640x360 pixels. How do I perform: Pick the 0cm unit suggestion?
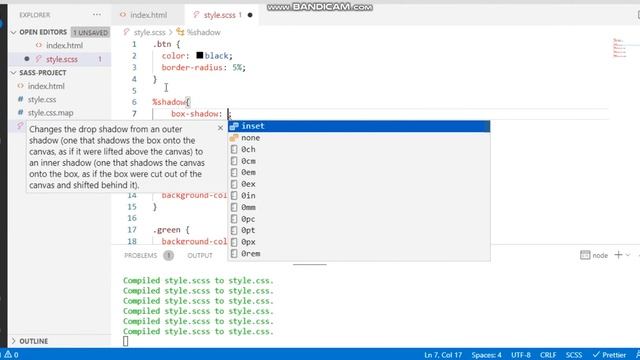[359, 161]
